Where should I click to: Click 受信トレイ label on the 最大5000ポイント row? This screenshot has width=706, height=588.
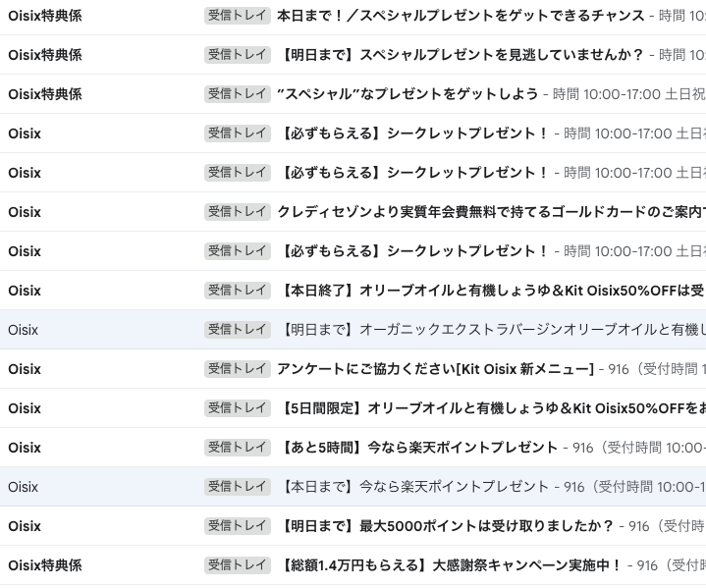[238, 526]
